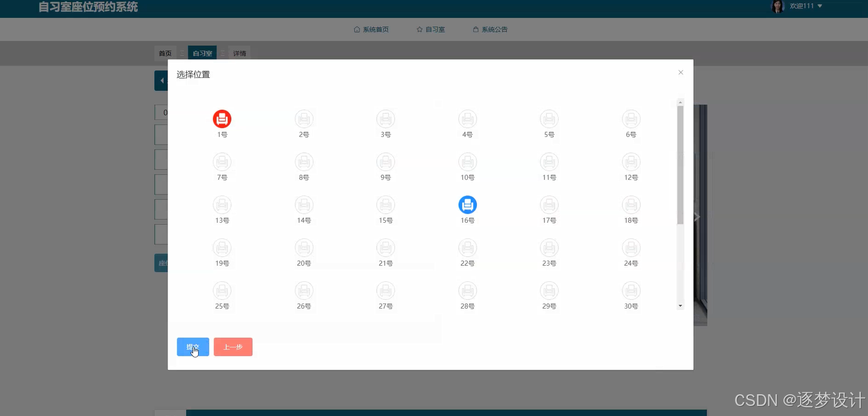Image resolution: width=868 pixels, height=416 pixels.
Task: Click the 系统首页 home icon
Action: click(x=357, y=29)
